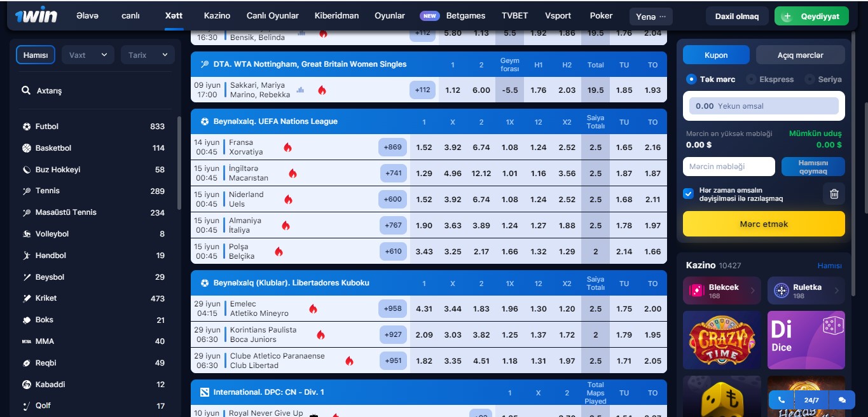Click the Mərcin məbləği input field
The height and width of the screenshot is (417, 868).
pyautogui.click(x=729, y=167)
